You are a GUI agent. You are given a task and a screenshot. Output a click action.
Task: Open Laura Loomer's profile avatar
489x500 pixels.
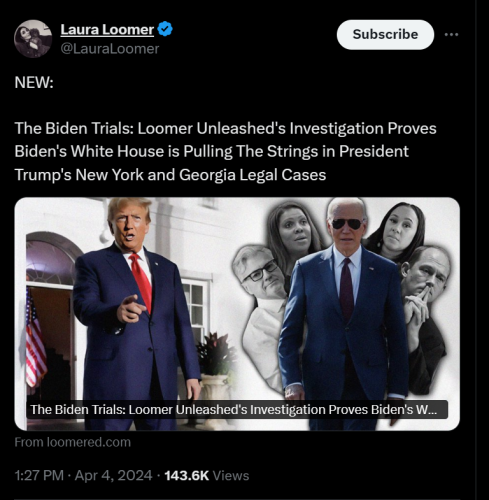tap(33, 39)
